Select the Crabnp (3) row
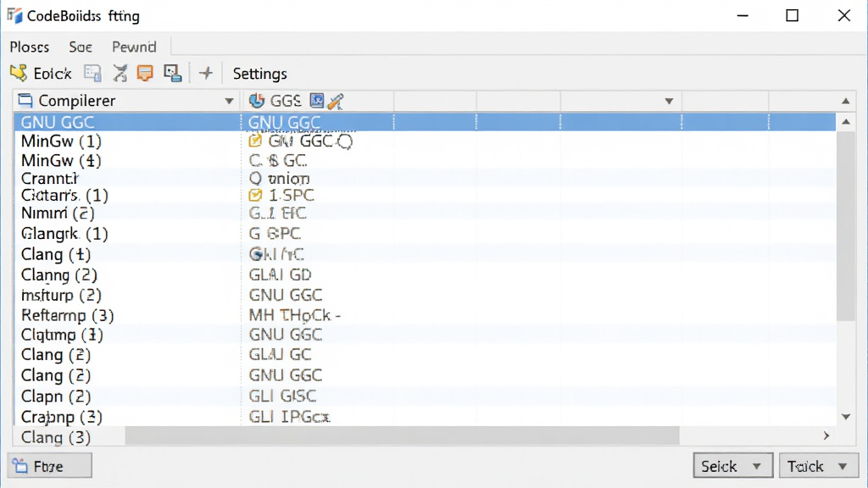 pyautogui.click(x=425, y=417)
